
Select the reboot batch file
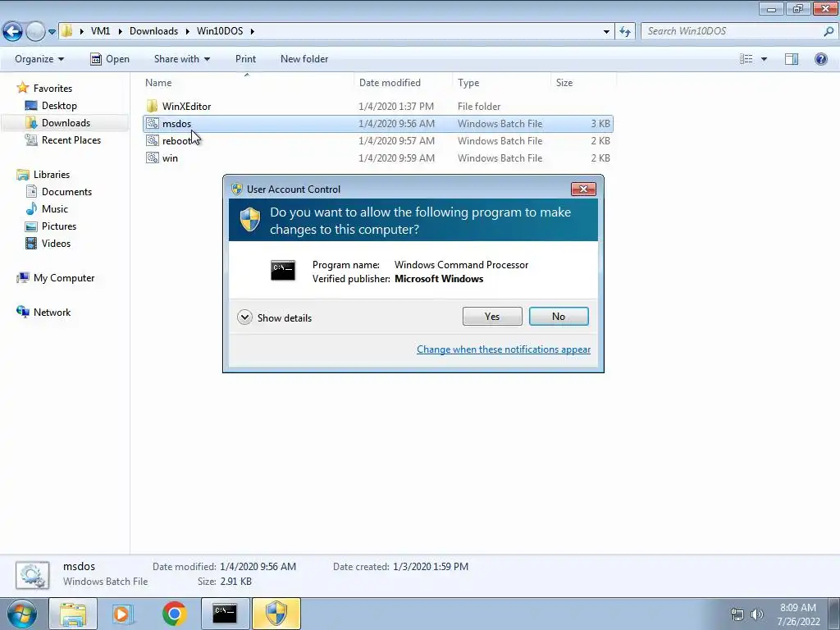point(377,141)
